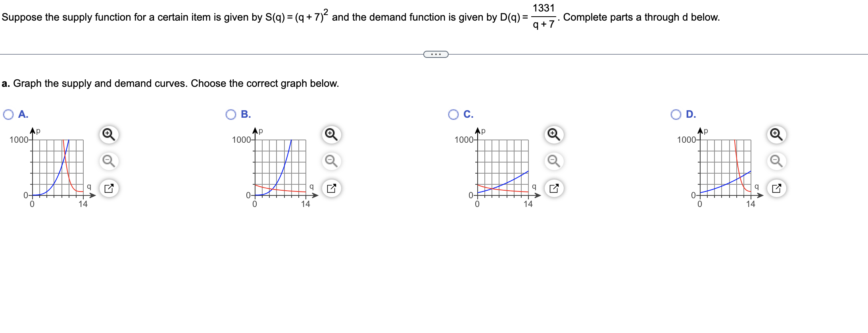Click the zoom-in magnifier beside graph A
The width and height of the screenshot is (868, 333).
109,134
